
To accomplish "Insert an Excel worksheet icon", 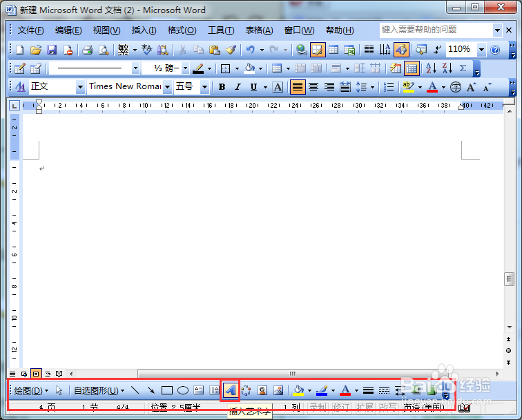I will (x=349, y=50).
